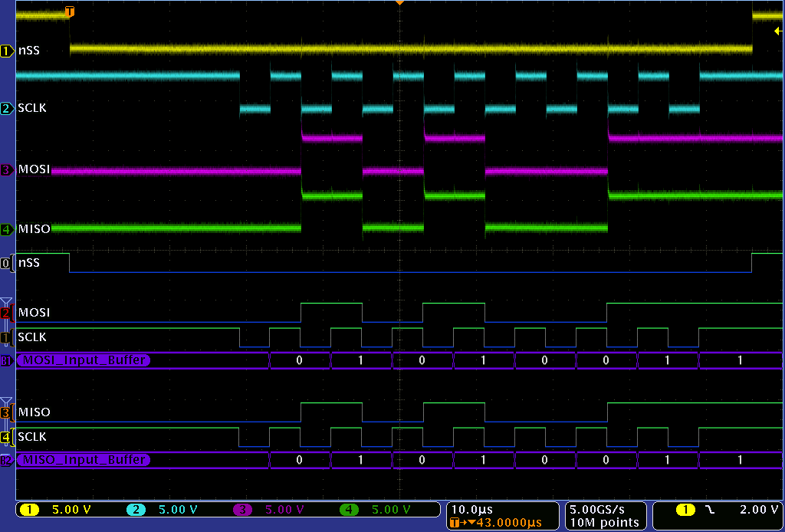Screen dimensions: 785x532
Task: Select the MOSI_Input_Buffer bus label
Action: coord(84,360)
